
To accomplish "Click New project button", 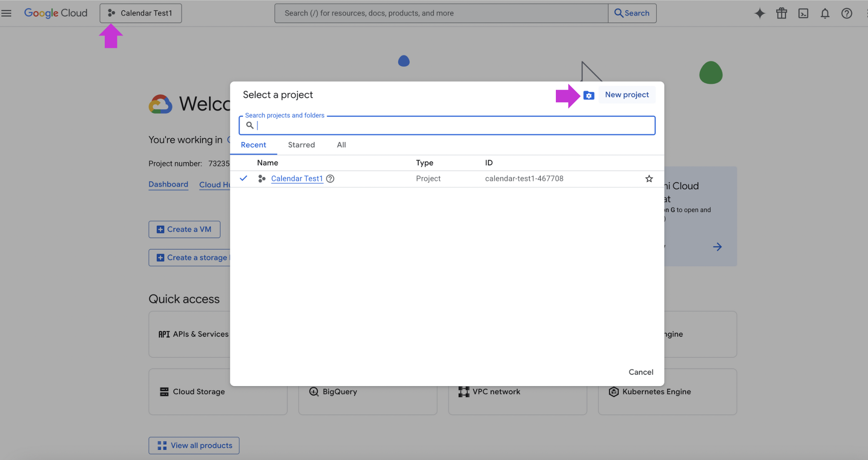I will [x=627, y=95].
